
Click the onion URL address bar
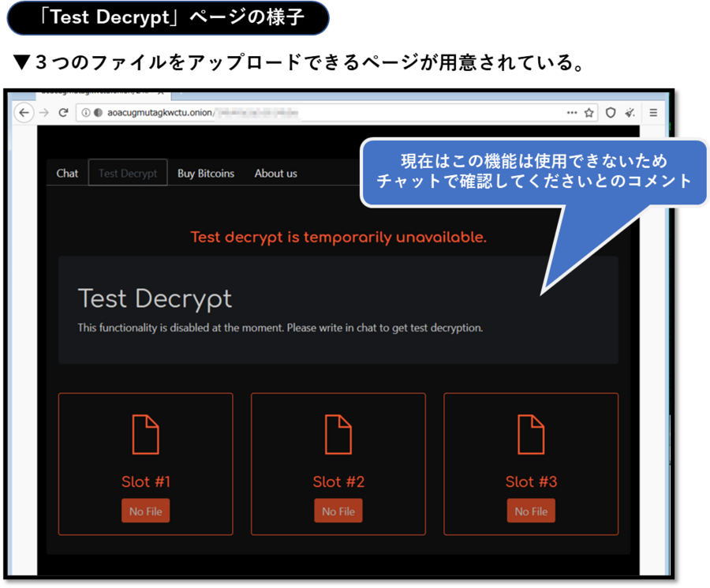(316, 113)
